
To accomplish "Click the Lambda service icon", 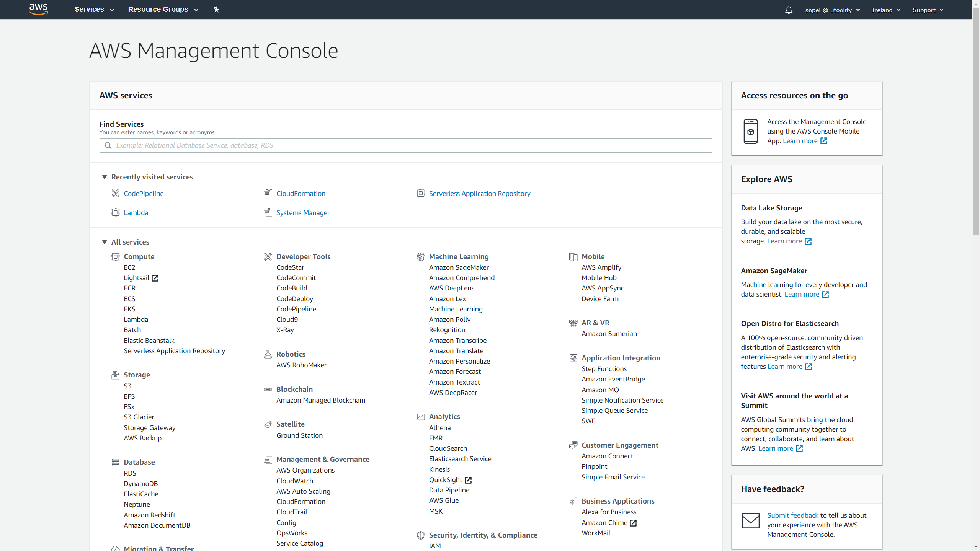I will pos(115,212).
